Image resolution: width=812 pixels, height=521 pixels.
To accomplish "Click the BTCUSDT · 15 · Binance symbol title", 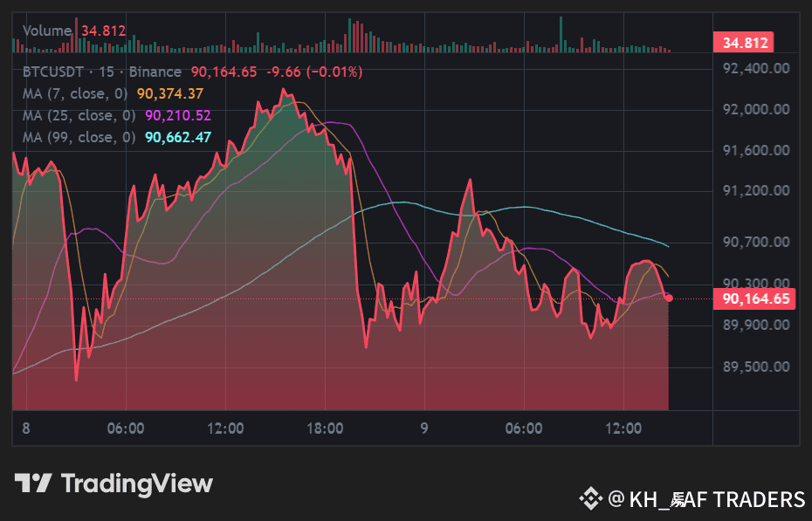I will coord(102,72).
